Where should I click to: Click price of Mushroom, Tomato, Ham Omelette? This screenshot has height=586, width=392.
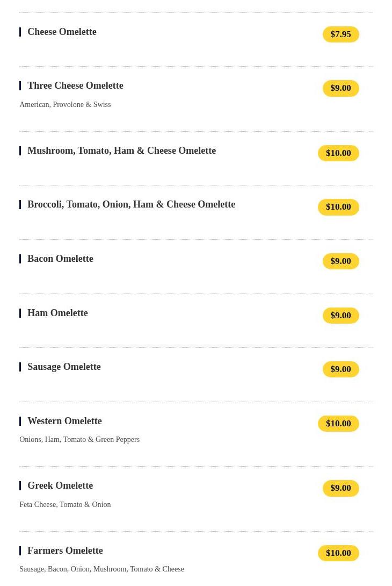coord(338,153)
